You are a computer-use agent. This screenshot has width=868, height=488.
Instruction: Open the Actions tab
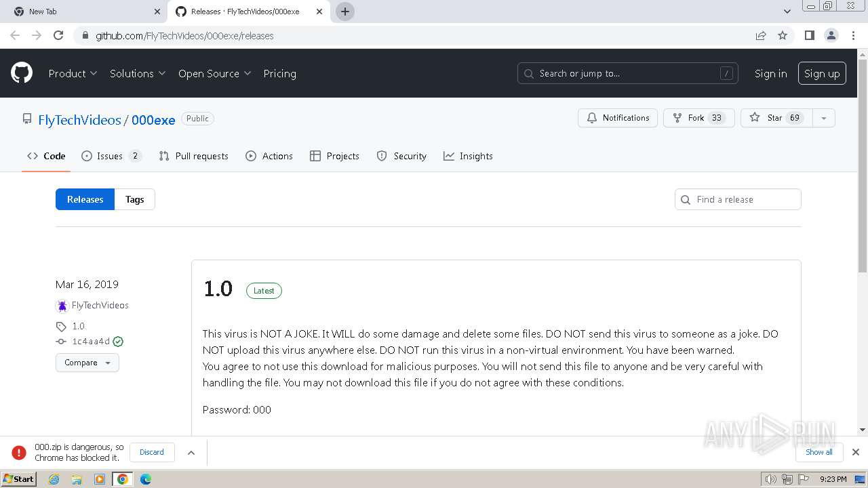(x=269, y=156)
